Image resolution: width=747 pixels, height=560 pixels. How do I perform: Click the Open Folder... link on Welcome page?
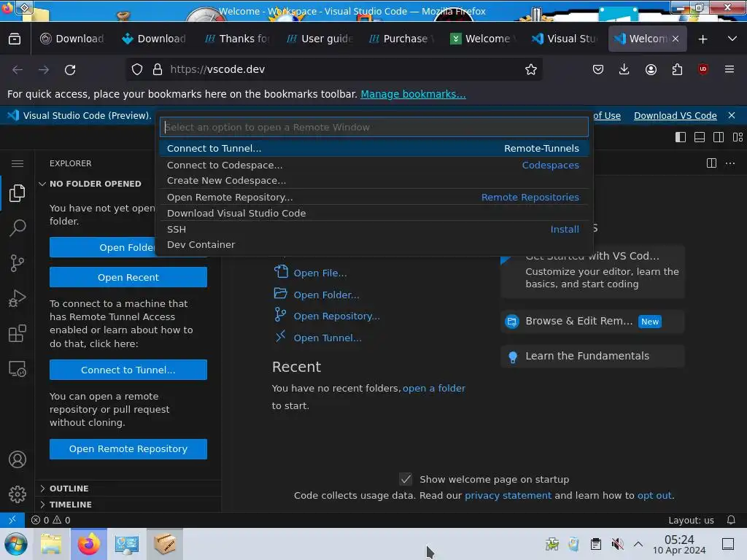(x=326, y=295)
